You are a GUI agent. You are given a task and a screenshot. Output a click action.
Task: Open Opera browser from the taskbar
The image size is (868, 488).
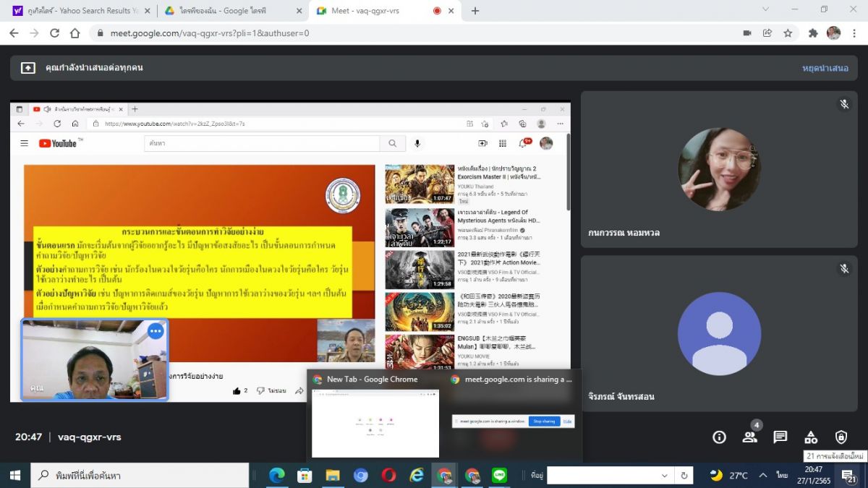[388, 475]
